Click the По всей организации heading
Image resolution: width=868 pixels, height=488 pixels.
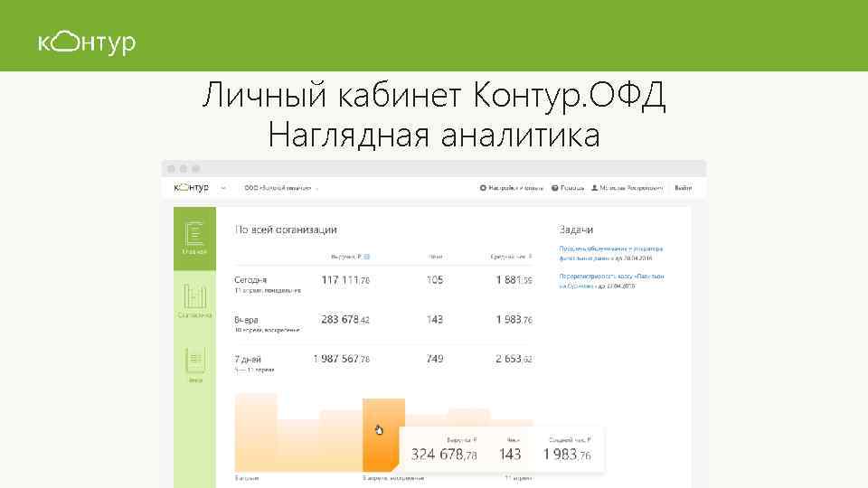286,230
